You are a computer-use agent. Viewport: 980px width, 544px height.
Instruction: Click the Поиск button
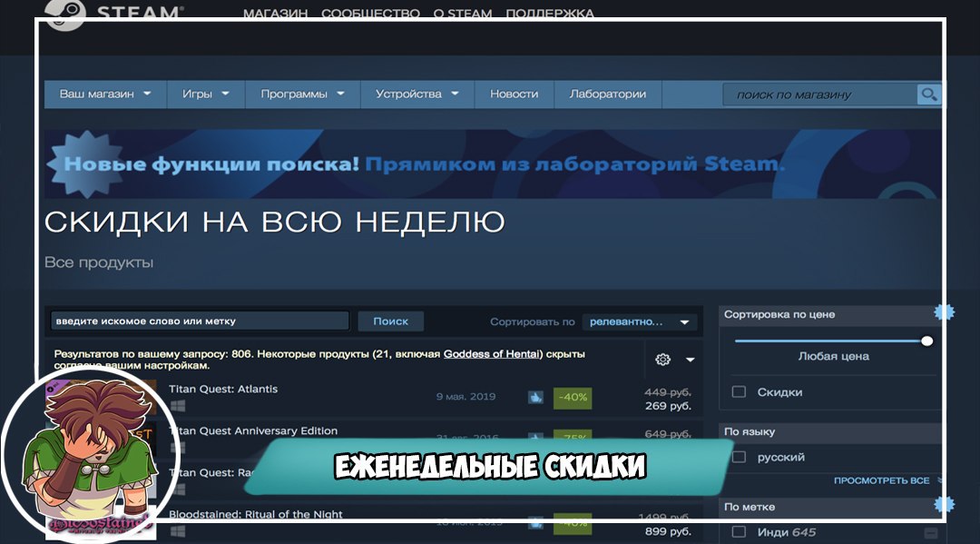point(390,321)
